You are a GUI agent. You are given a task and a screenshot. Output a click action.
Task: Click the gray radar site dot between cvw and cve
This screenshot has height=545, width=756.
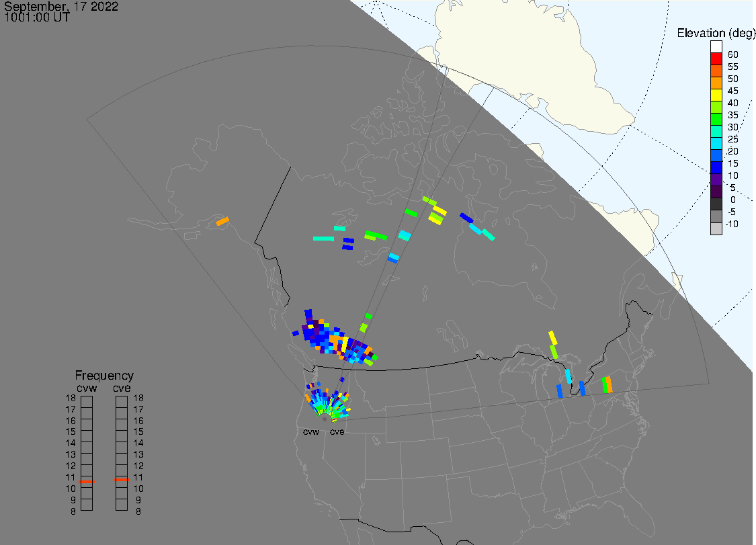[325, 419]
